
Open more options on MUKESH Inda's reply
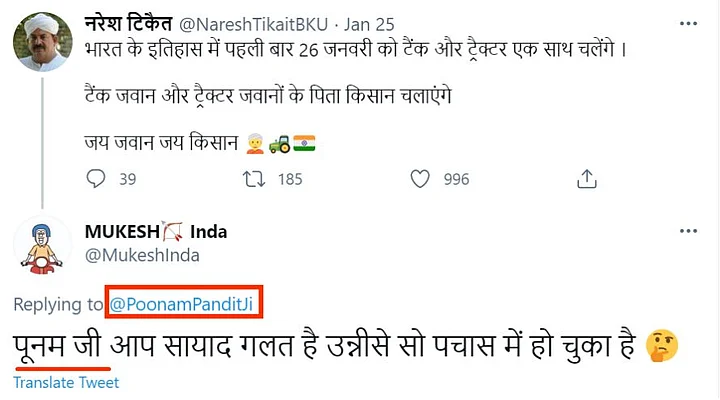(684, 233)
